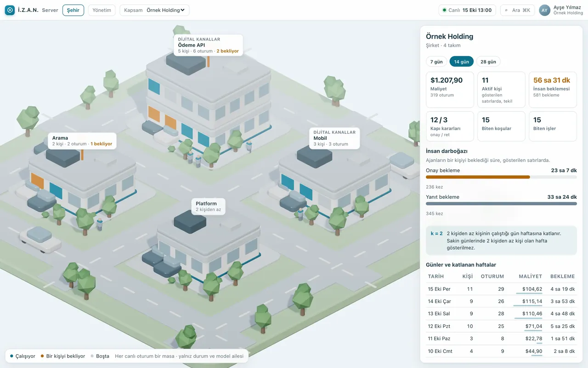Select the 11 Eki Paz row
Screen dimensions: 588x368
pyautogui.click(x=501, y=339)
